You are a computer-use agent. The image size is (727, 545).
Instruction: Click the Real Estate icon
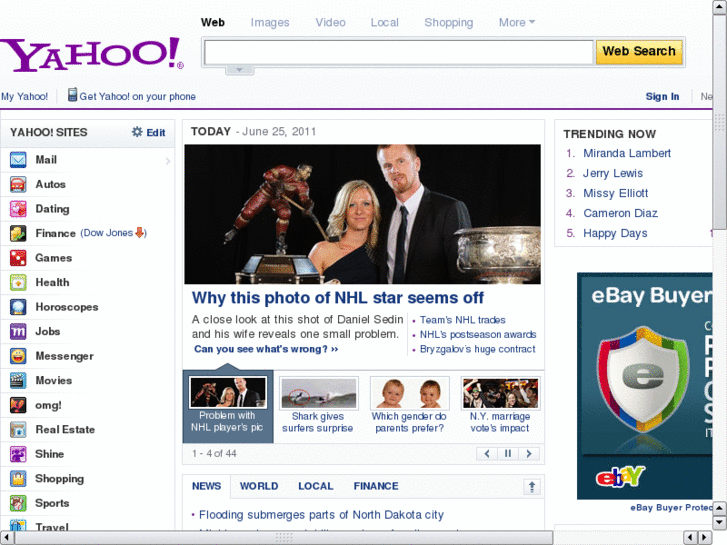(18, 430)
